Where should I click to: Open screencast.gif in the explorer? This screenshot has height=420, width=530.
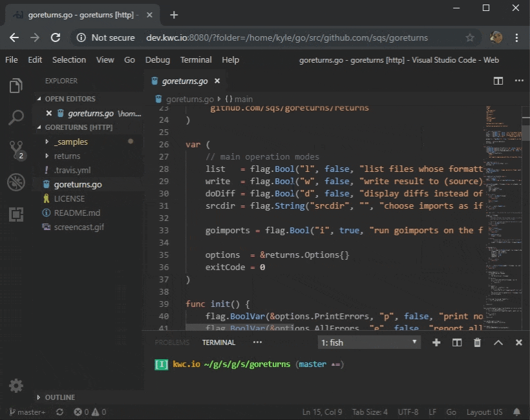pyautogui.click(x=79, y=227)
